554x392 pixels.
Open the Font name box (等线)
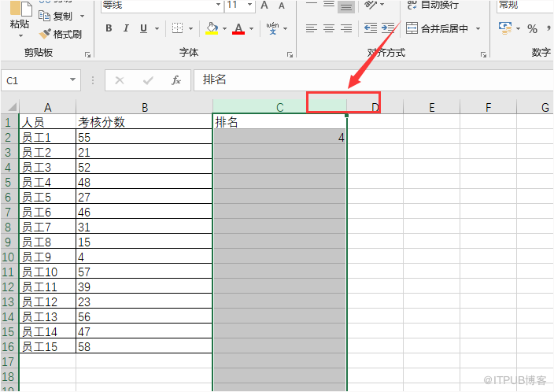[x=162, y=6]
